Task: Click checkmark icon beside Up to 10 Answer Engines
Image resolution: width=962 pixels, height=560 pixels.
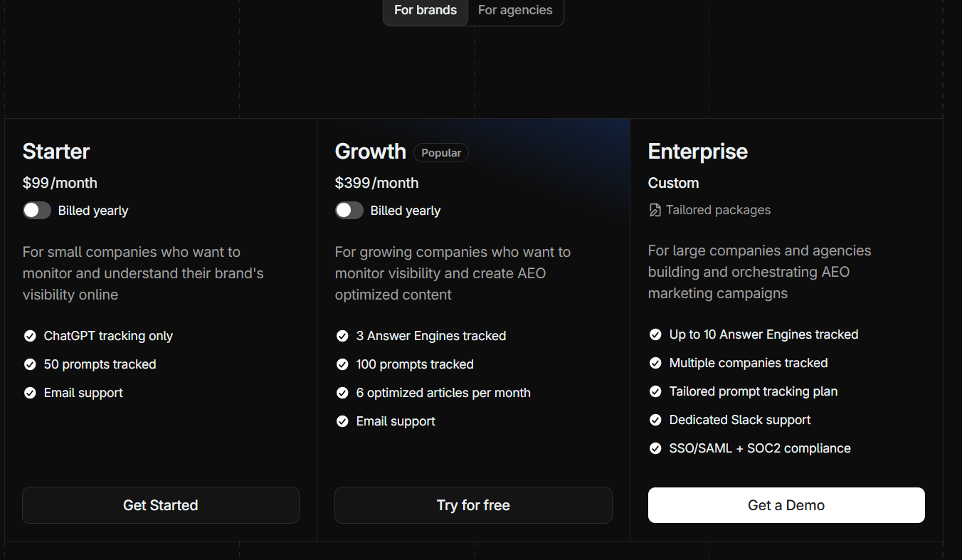Action: coord(655,334)
